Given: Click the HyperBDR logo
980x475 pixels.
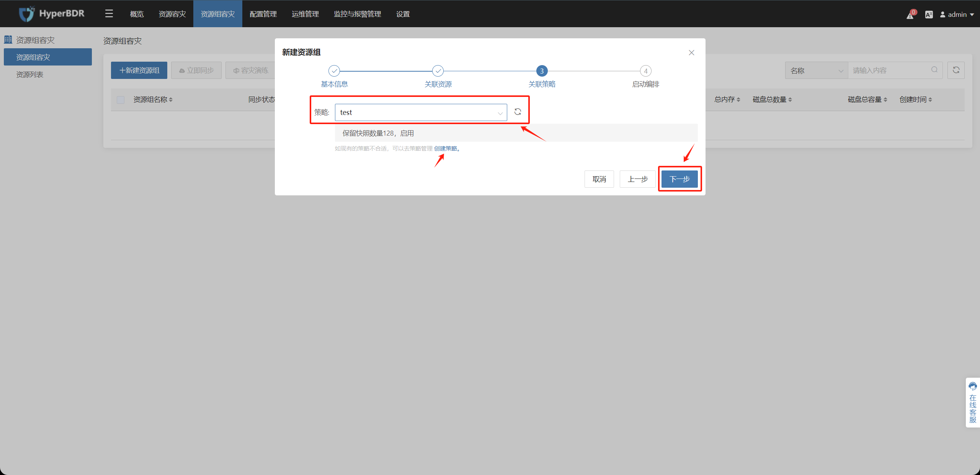Looking at the screenshot, I should point(52,14).
